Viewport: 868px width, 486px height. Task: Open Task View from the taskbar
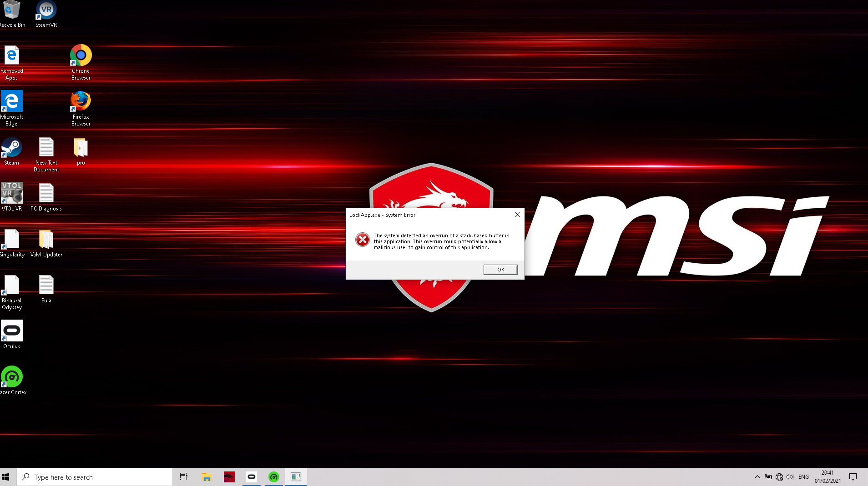[x=183, y=477]
